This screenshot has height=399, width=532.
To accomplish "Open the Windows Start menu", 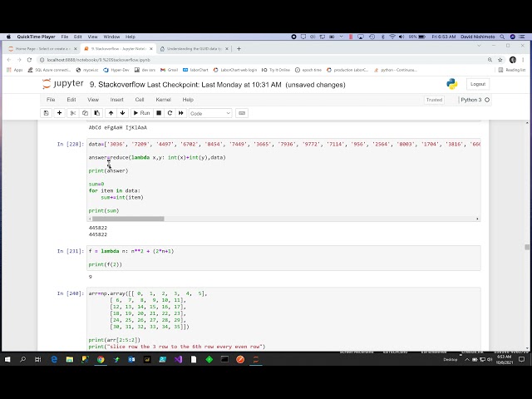I will tap(7, 359).
